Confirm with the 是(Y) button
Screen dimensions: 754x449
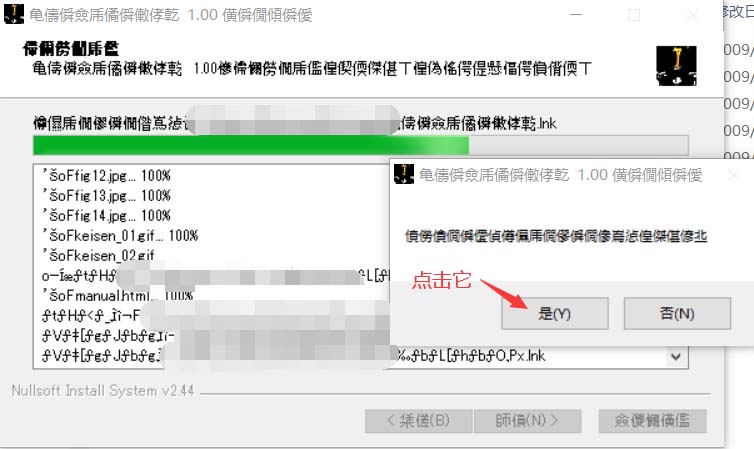point(555,313)
